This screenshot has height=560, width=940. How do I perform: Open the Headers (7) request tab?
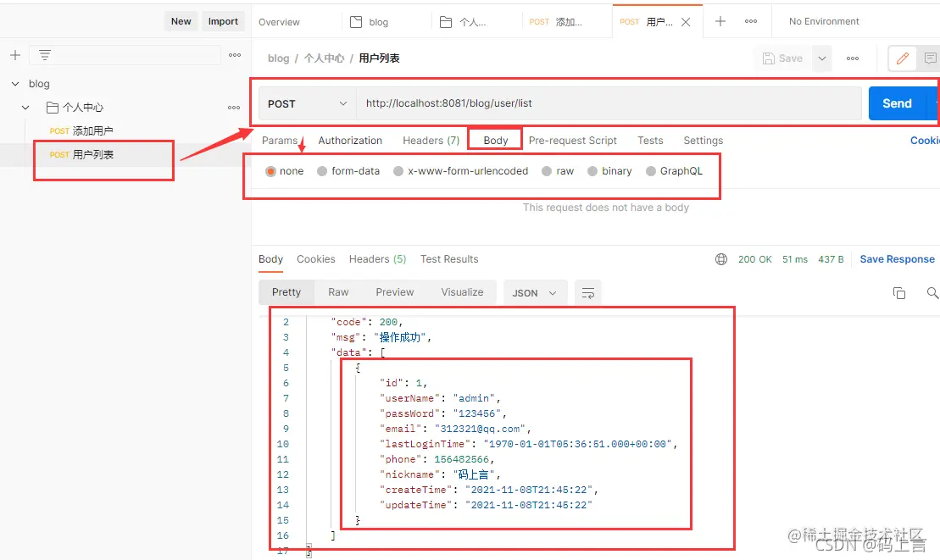(431, 140)
